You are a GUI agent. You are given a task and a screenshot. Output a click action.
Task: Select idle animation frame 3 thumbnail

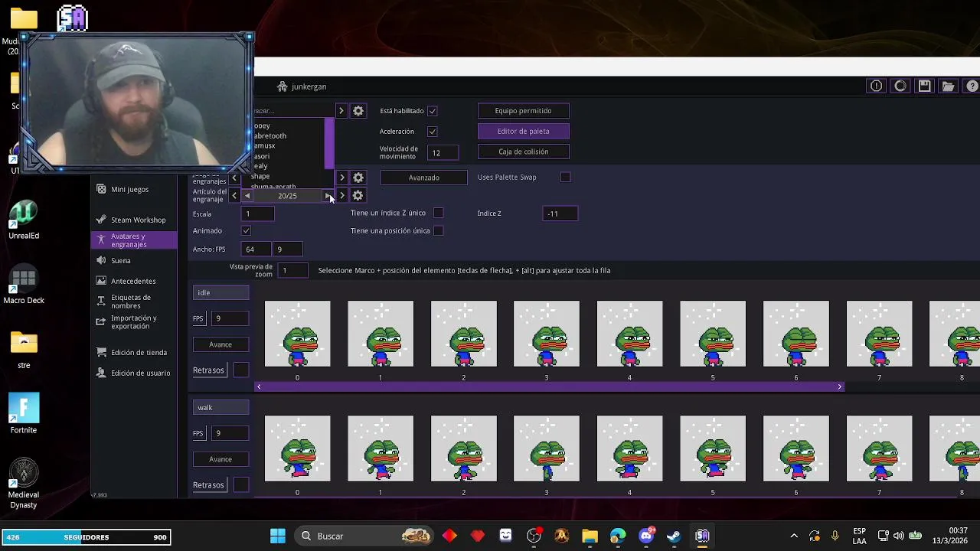tap(547, 334)
